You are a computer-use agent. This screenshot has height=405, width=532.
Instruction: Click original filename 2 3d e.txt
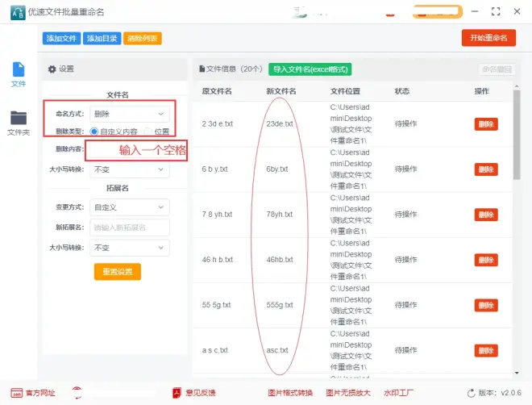(218, 124)
